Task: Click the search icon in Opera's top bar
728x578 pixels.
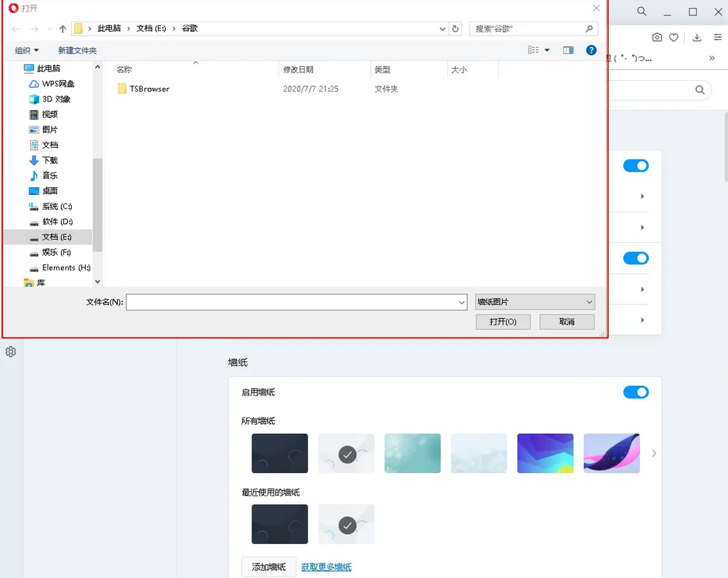Action: coord(641,12)
